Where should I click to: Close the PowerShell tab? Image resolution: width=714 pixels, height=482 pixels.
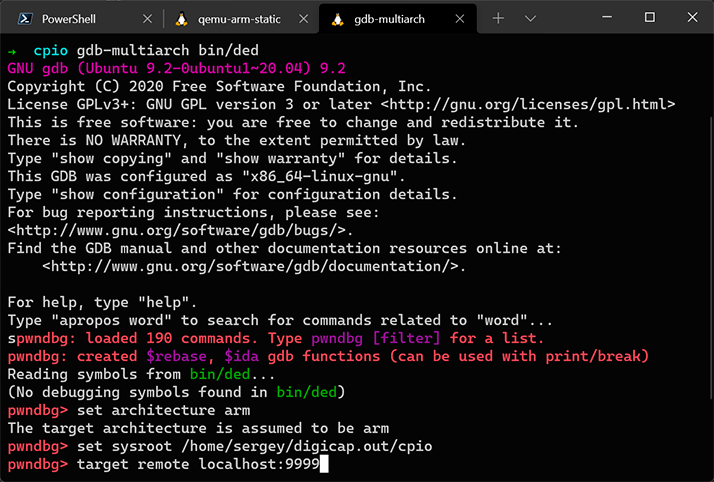pos(149,18)
